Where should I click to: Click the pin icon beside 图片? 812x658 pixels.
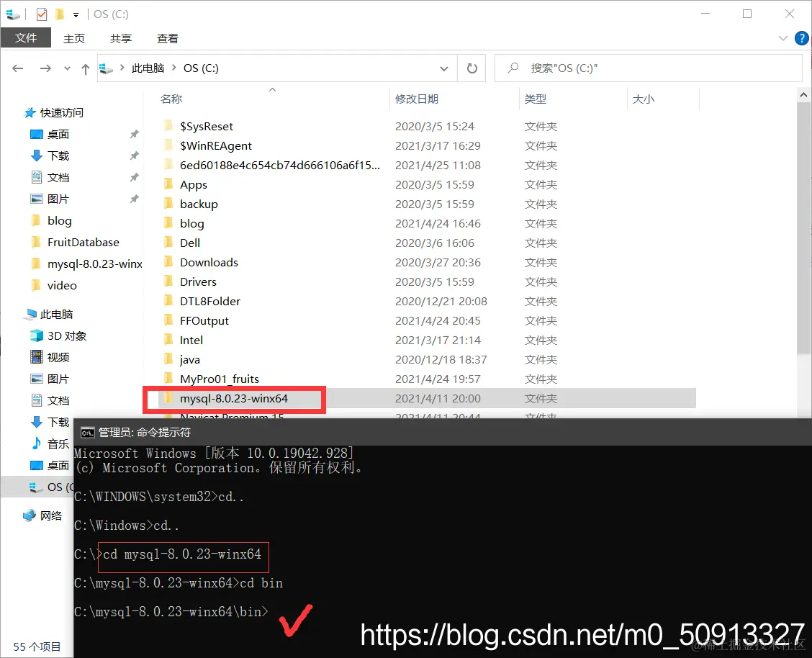(134, 199)
